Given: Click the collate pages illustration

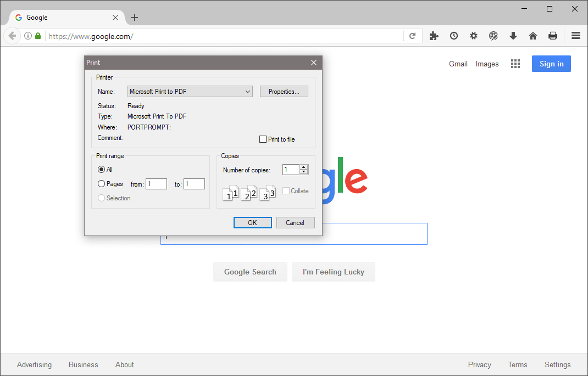Looking at the screenshot, I should (x=249, y=193).
